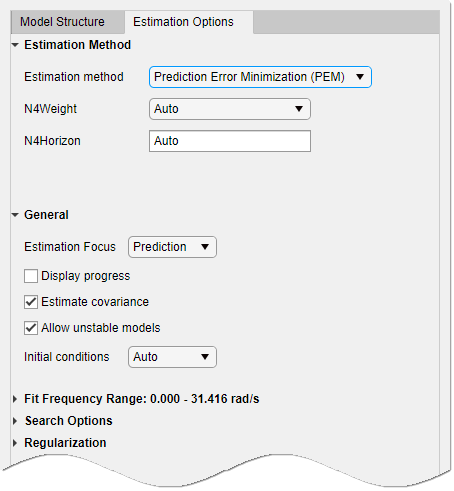Click the Estimation method dropdown arrow
This screenshot has height=491, width=454.
360,77
